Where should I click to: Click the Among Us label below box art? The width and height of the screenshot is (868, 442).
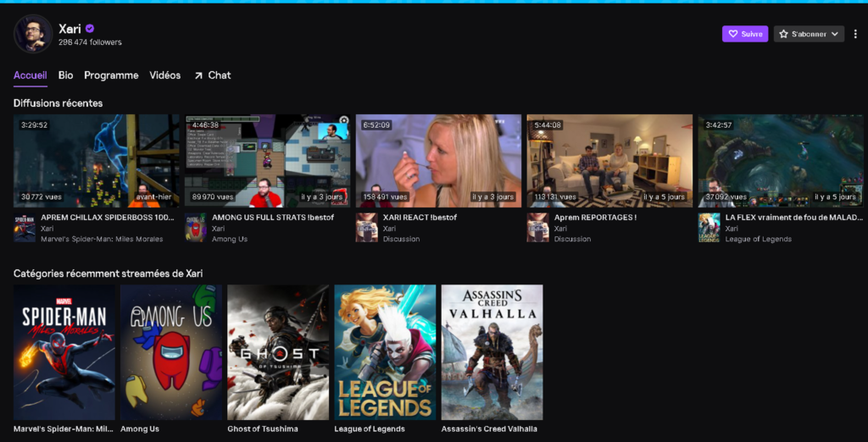point(140,428)
